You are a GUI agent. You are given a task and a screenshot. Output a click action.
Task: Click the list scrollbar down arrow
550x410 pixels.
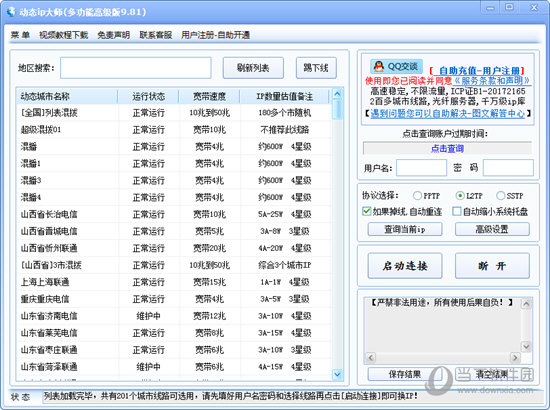[x=337, y=374]
